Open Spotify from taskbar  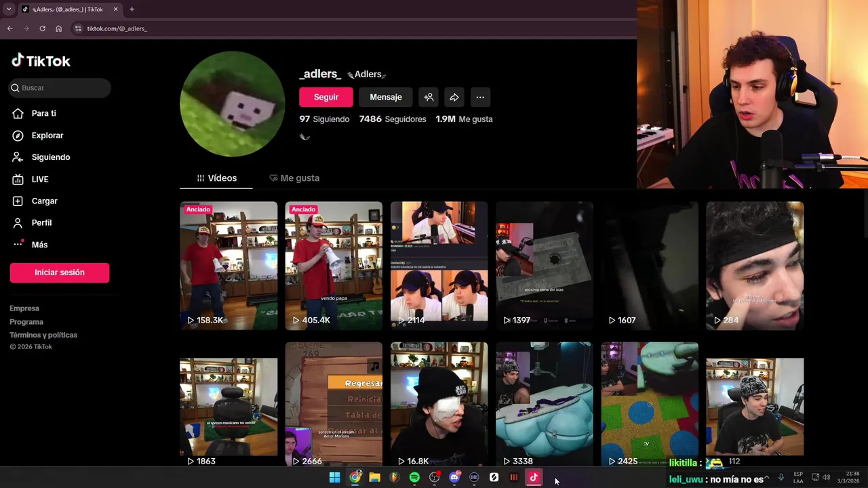[414, 477]
